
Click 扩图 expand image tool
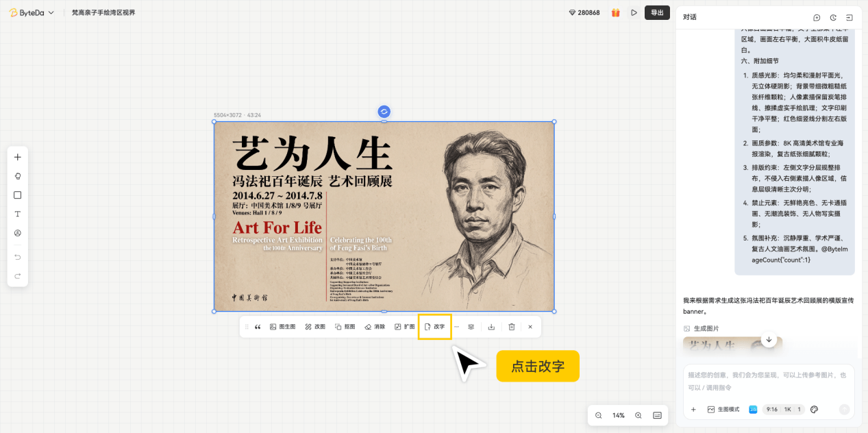(x=404, y=327)
